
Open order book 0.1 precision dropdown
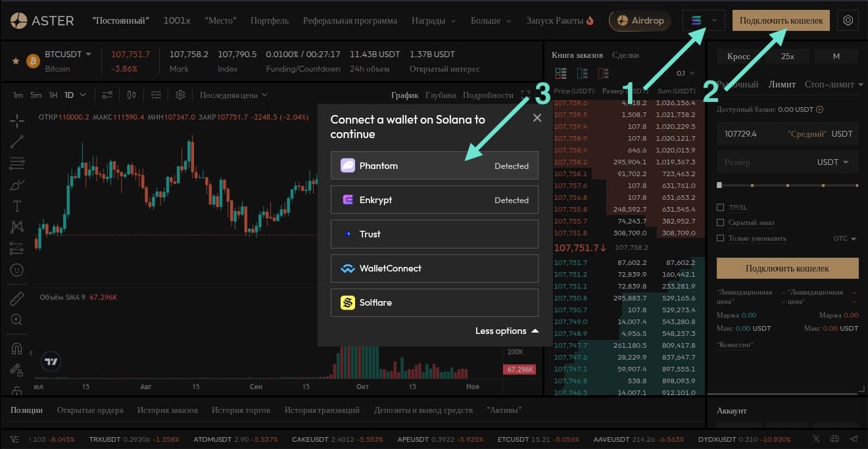tap(685, 73)
